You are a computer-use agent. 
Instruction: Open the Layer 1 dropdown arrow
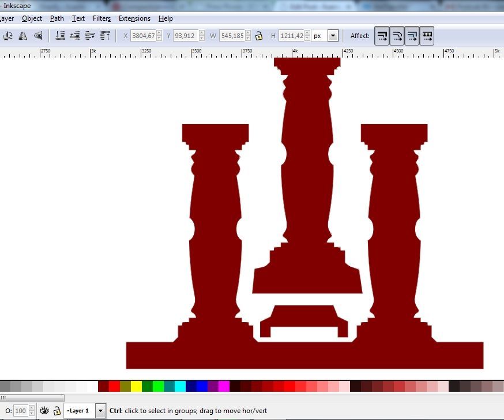coord(100,411)
